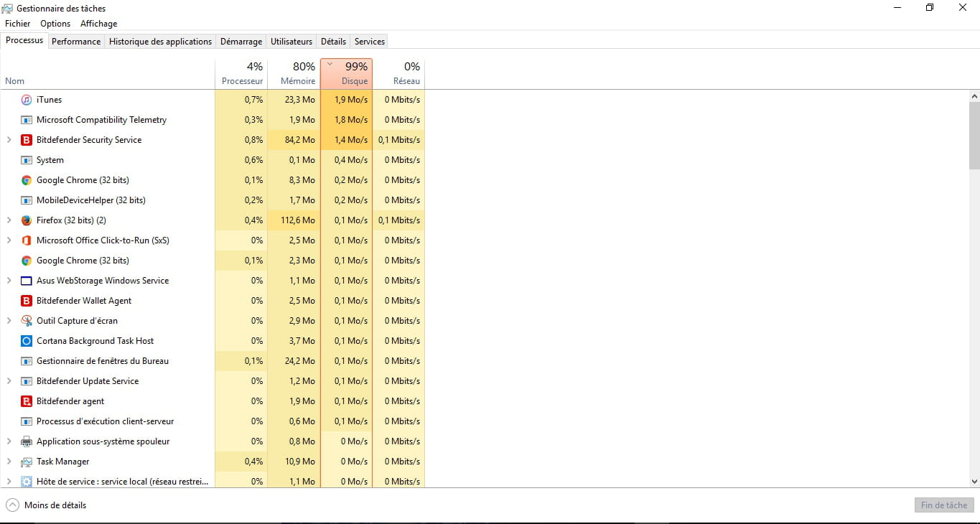
Task: Expand the Hôte de service row
Action: click(x=9, y=482)
